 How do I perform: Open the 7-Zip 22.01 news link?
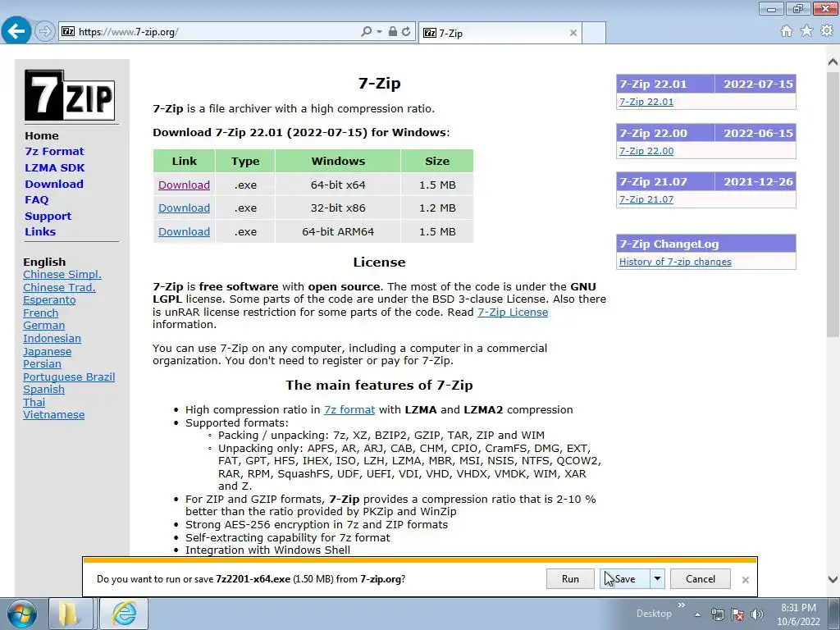click(646, 102)
